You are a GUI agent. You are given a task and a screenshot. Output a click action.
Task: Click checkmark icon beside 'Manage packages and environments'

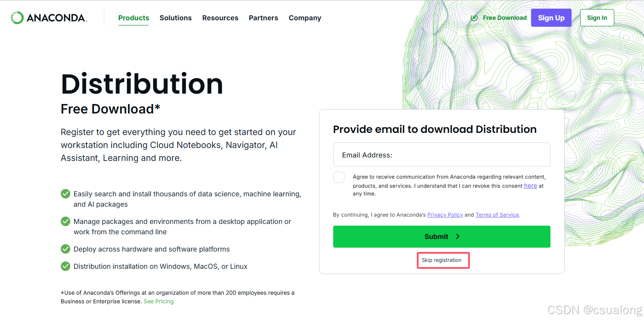click(66, 221)
